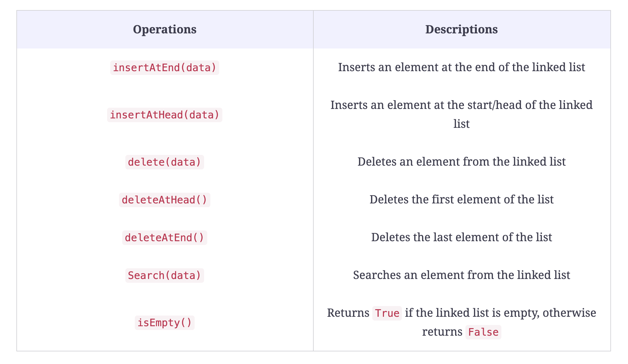The width and height of the screenshot is (628, 364).
Task: Select the insertAtEnd(data) code label
Action: pos(164,68)
